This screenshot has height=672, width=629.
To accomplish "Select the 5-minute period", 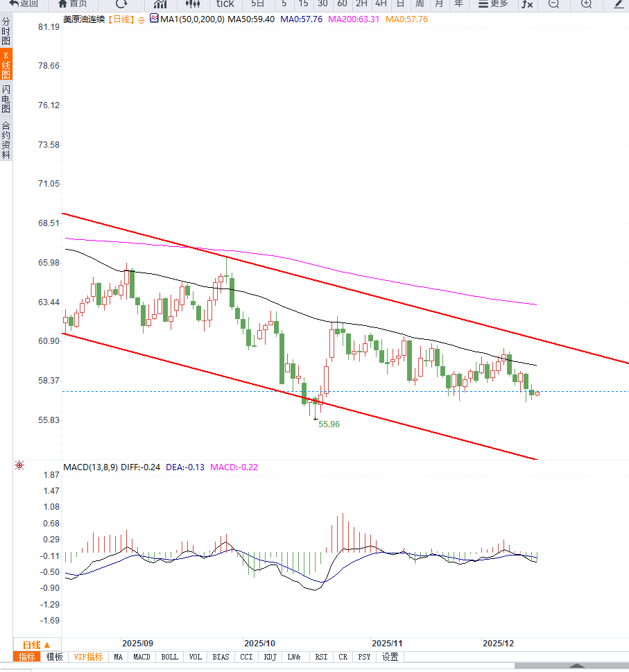I will tap(284, 4).
